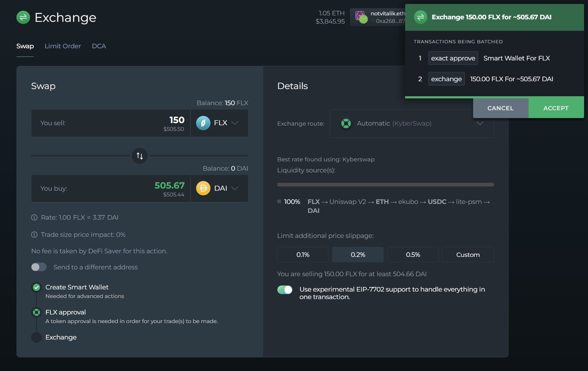
Task: Open the DCA tab
Action: coord(99,46)
